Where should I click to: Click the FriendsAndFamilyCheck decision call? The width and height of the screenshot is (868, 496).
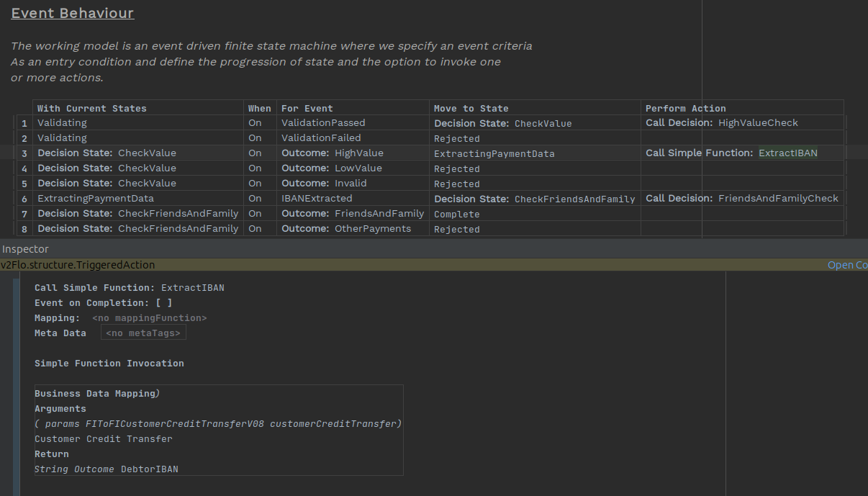[778, 199]
